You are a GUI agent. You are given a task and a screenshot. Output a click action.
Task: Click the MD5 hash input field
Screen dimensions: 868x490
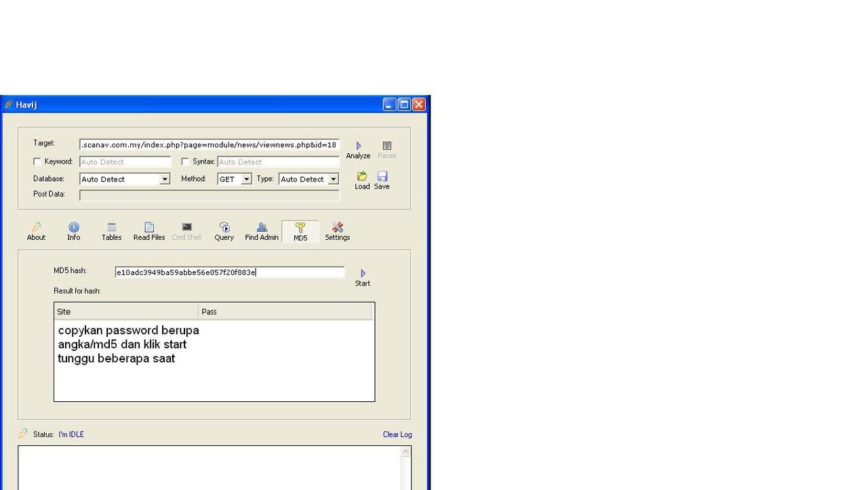click(x=230, y=272)
